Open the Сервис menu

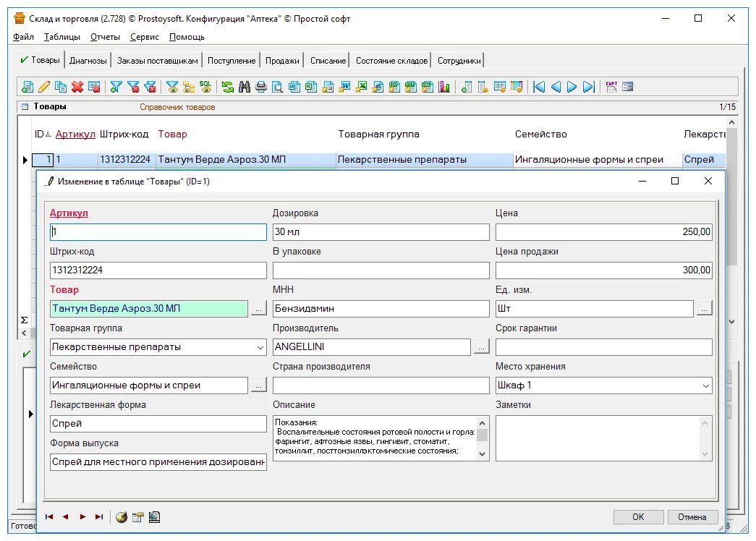point(144,37)
